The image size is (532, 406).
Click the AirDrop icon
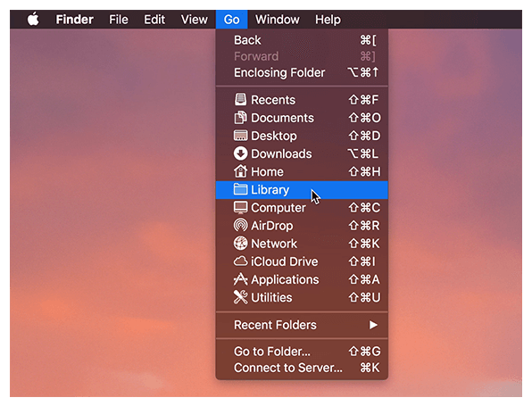click(x=240, y=225)
